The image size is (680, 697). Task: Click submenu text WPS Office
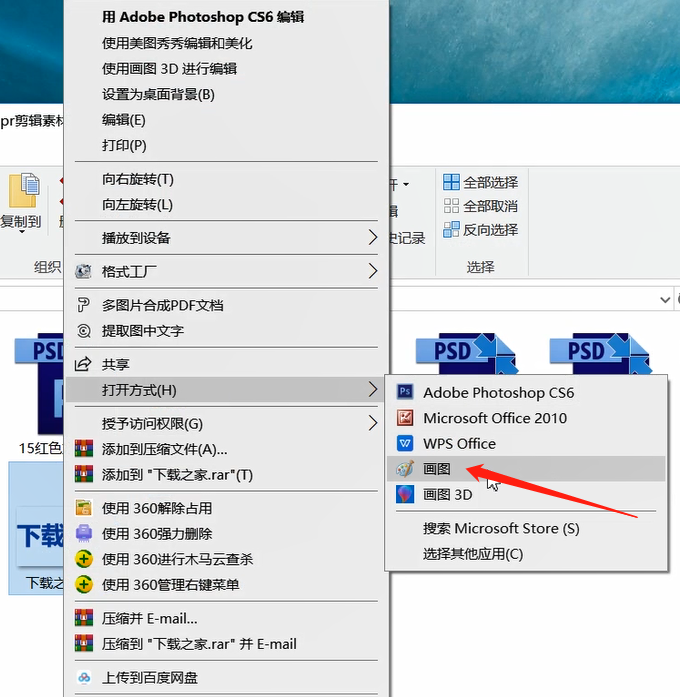(460, 444)
